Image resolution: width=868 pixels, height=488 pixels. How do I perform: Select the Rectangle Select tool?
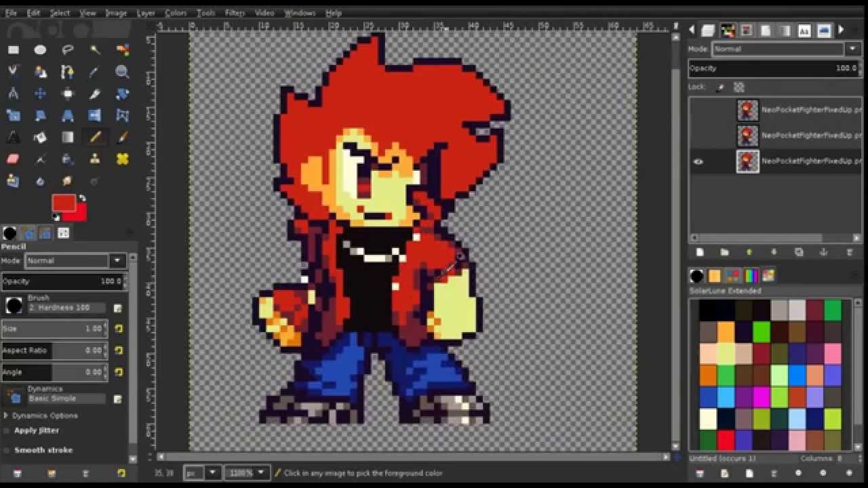(13, 50)
